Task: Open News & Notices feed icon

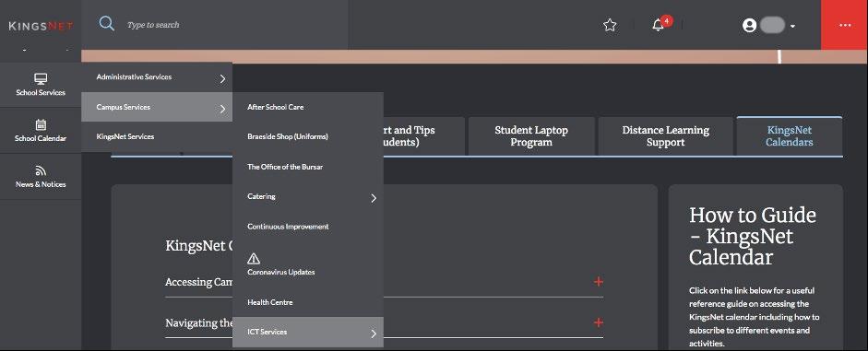Action: [x=41, y=170]
